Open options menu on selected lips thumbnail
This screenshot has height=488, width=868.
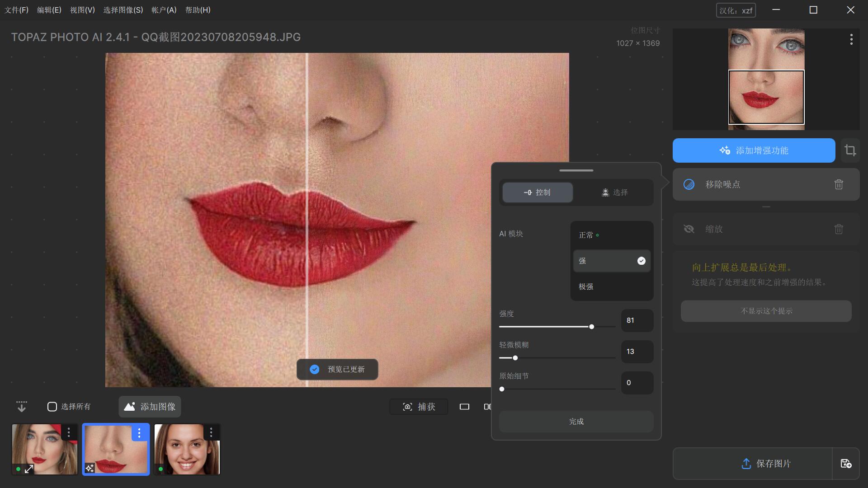[139, 433]
